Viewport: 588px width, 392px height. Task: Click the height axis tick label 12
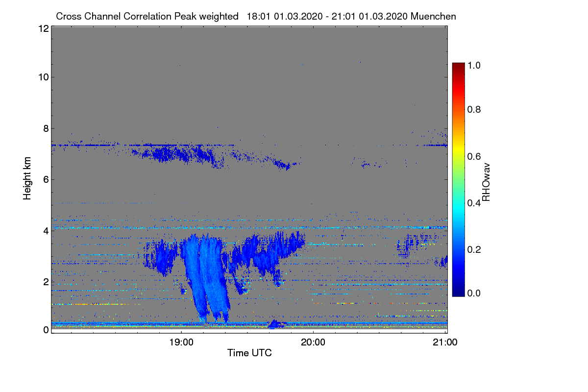43,28
